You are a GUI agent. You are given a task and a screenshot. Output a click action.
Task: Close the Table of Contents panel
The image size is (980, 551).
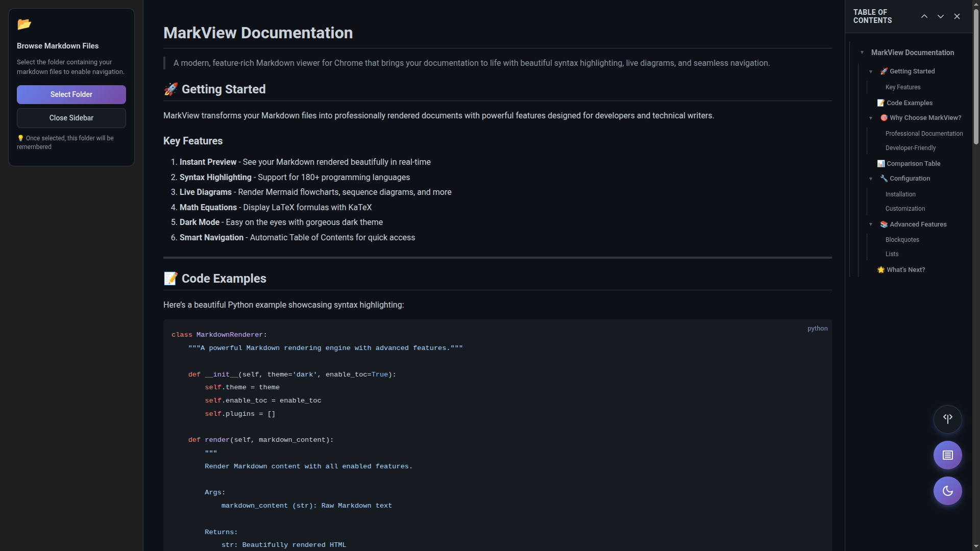click(957, 16)
